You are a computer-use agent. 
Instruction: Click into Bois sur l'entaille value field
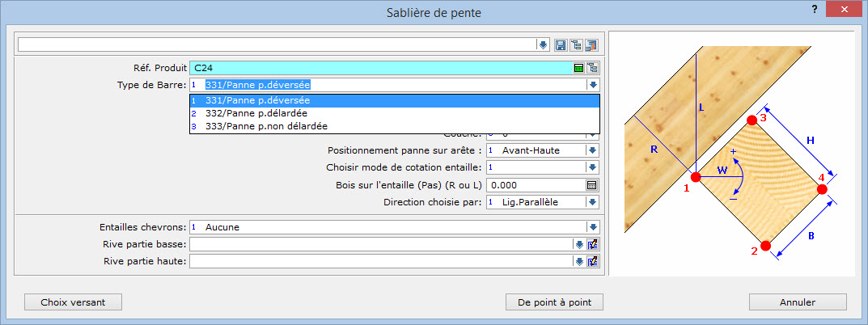pos(534,185)
